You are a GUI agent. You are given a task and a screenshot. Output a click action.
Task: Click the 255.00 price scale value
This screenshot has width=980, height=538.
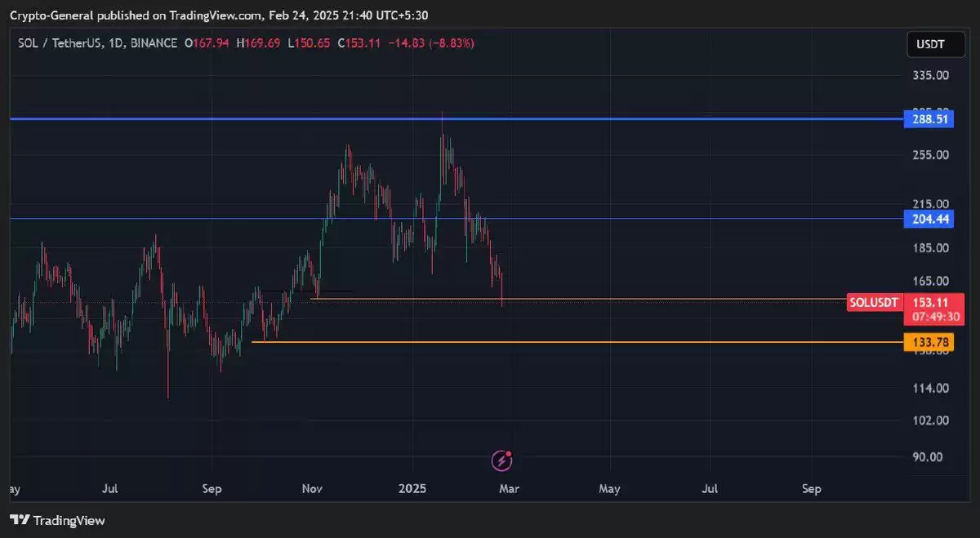click(929, 155)
